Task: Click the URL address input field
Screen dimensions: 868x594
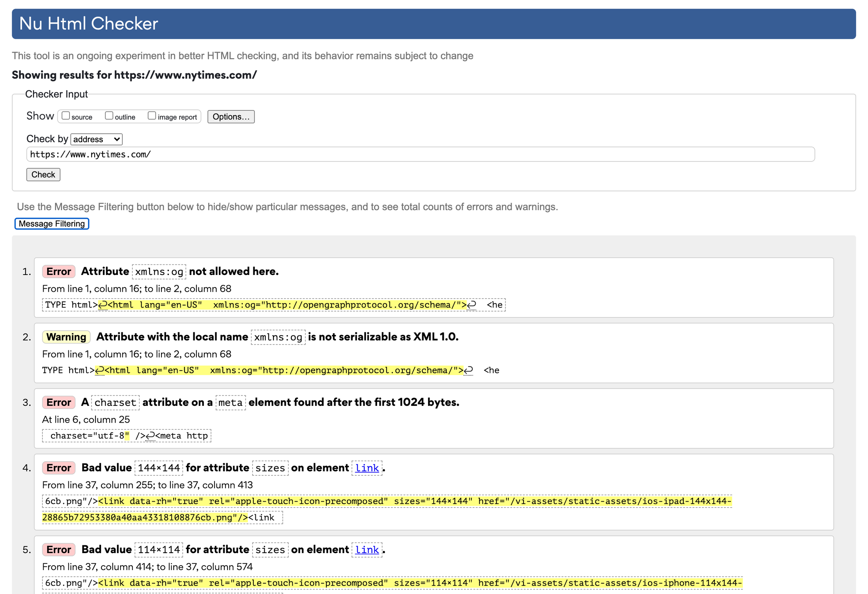Action: pos(420,154)
